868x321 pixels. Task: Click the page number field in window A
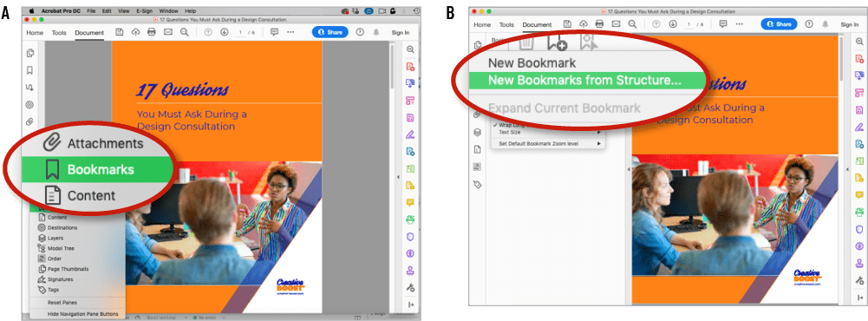click(x=241, y=33)
